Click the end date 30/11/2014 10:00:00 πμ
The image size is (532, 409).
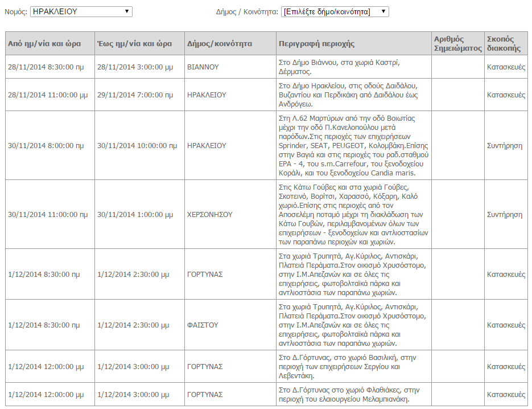(x=137, y=146)
